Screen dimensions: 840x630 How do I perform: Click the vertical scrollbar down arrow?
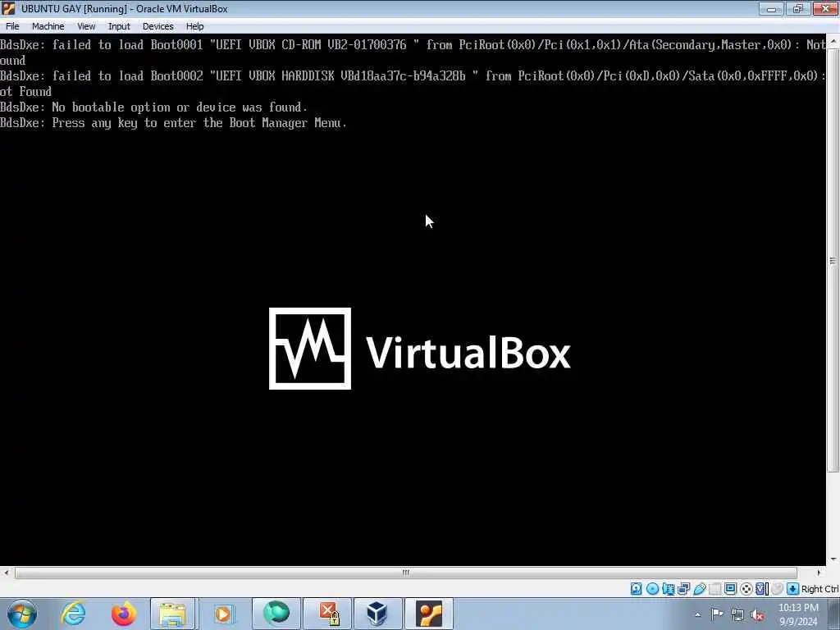[833, 559]
